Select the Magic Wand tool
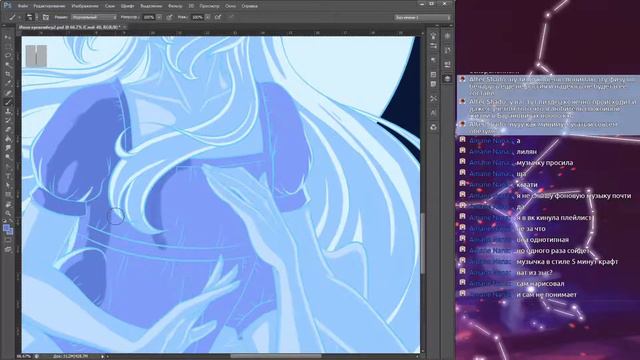Viewport: 640px width, 360px height. pyautogui.click(x=8, y=64)
